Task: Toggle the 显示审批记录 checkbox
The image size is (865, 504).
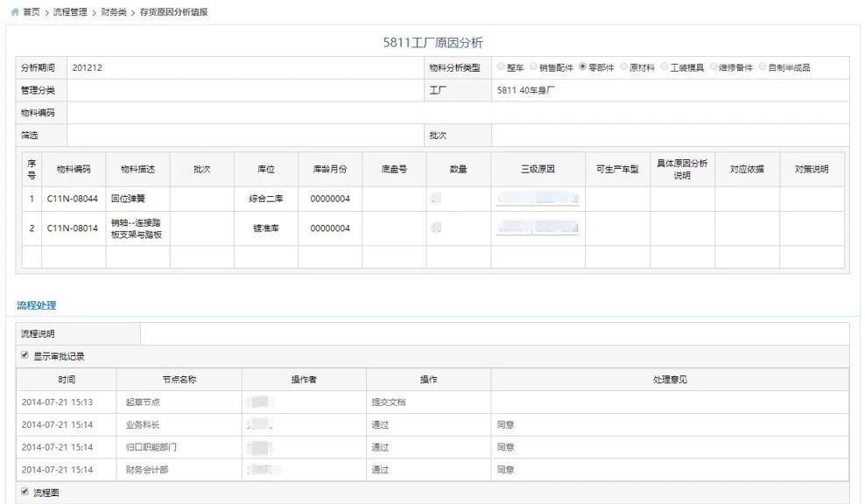Action: (25, 357)
